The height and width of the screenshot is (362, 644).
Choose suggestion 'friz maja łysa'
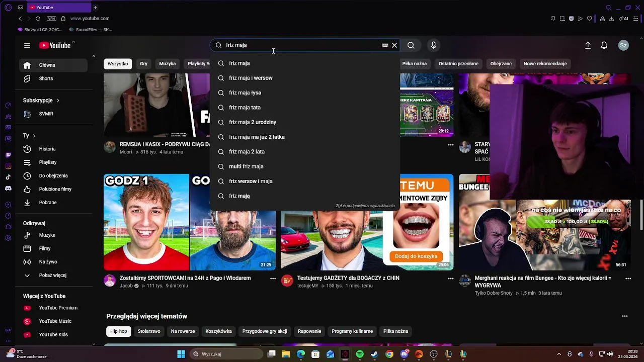[x=305, y=93]
